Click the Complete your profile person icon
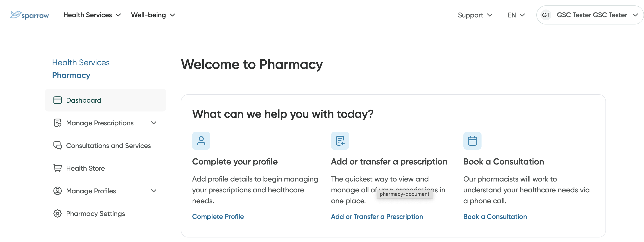Screen dimensions: 644x242 tap(201, 140)
